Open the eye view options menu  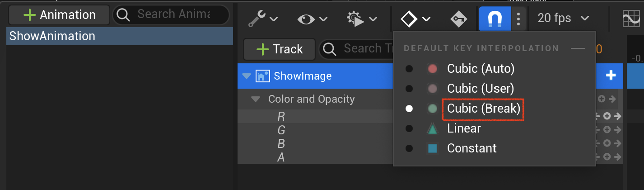click(312, 19)
